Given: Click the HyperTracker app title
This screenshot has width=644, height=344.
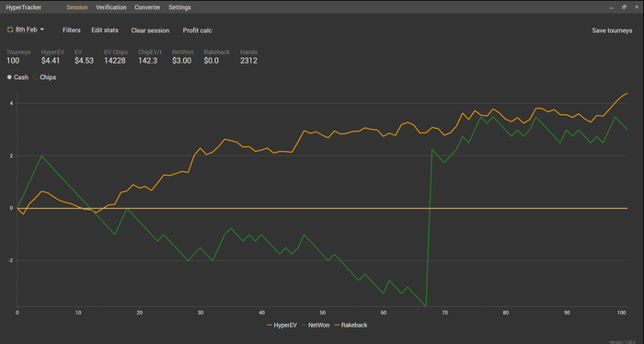Looking at the screenshot, I should tap(23, 7).
